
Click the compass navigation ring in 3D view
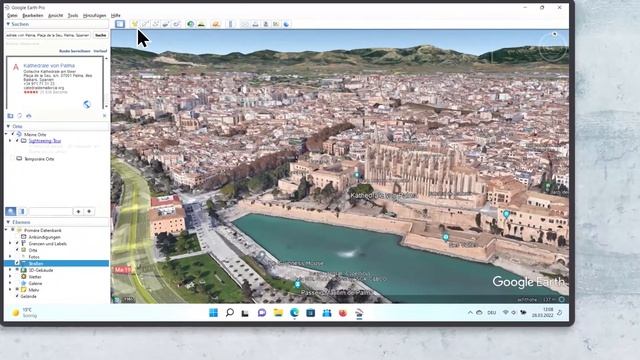point(552,48)
